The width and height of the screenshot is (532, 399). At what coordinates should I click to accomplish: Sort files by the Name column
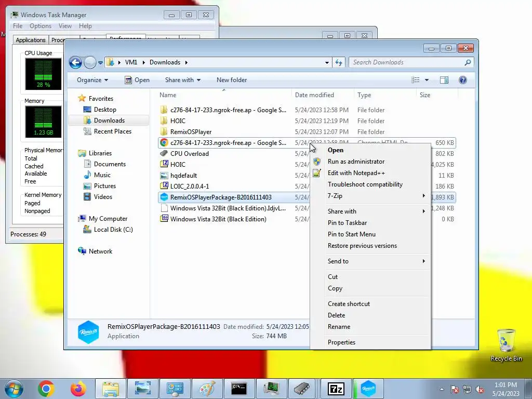pyautogui.click(x=224, y=95)
